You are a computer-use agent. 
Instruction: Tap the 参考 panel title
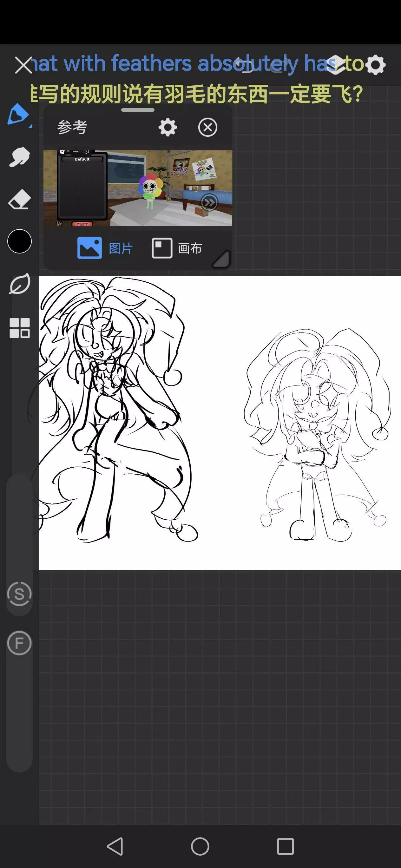pos(72,127)
